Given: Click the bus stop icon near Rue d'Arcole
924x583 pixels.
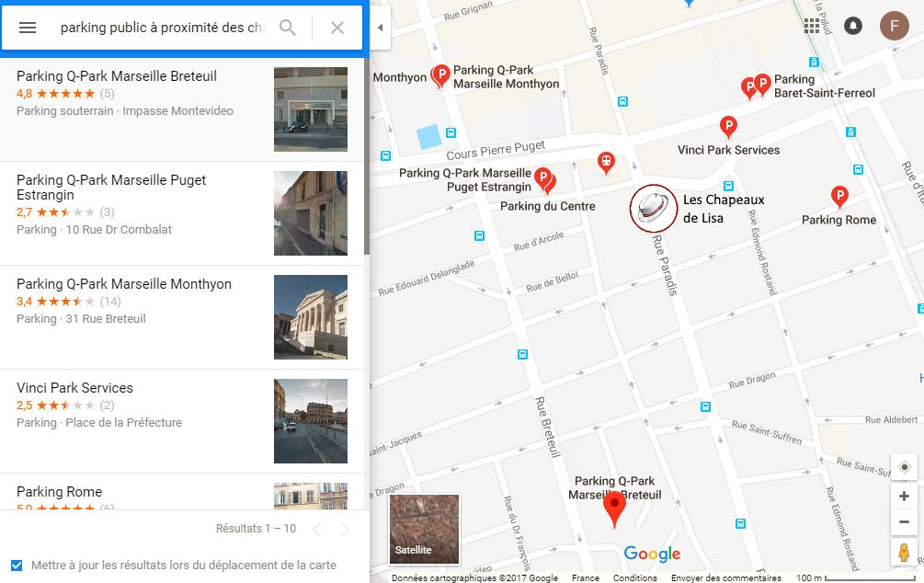Looking at the screenshot, I should 480,235.
